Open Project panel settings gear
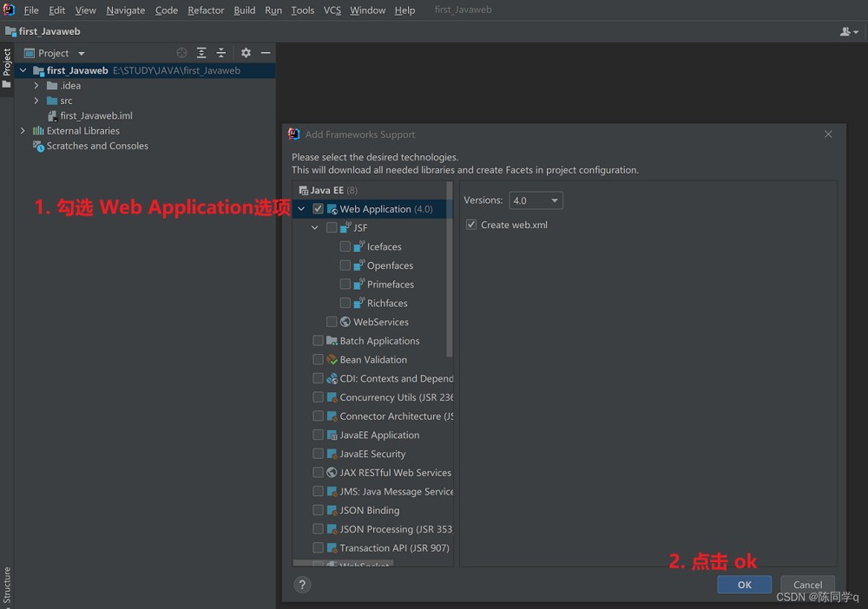Screen dimensions: 868x609 tap(246, 53)
